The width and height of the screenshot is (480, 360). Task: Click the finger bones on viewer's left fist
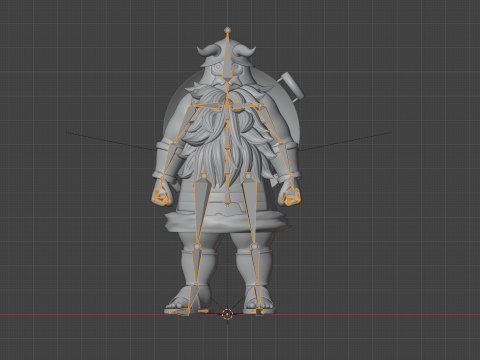[161, 197]
